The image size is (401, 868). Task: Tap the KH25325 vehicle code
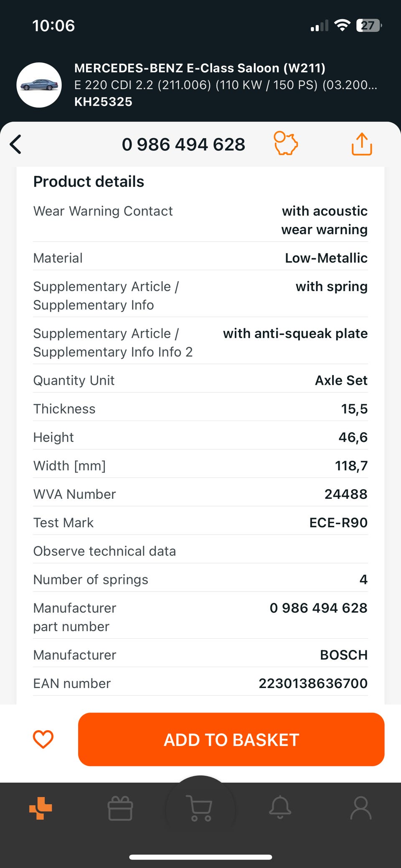(x=103, y=102)
